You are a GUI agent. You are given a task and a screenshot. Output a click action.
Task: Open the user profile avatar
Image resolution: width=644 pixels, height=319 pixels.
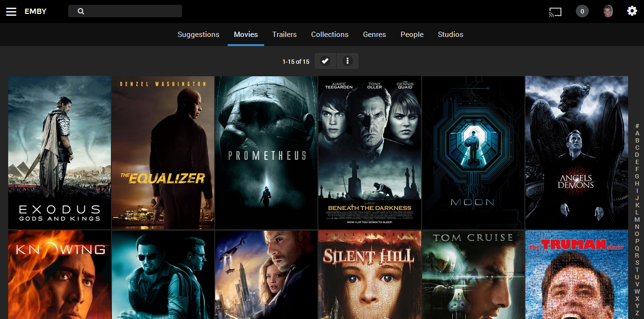coord(608,11)
